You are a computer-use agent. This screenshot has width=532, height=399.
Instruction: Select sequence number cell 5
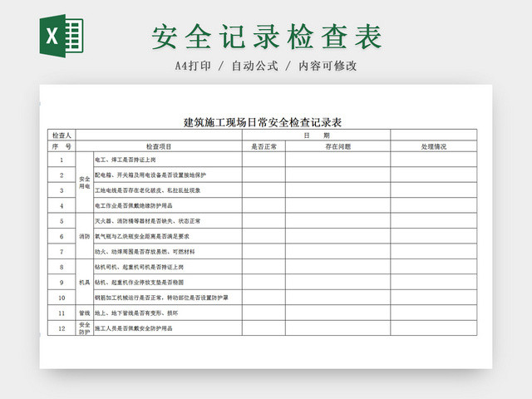[x=62, y=221]
